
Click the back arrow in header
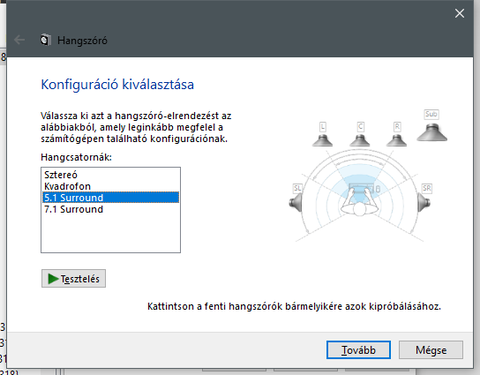pos(20,40)
